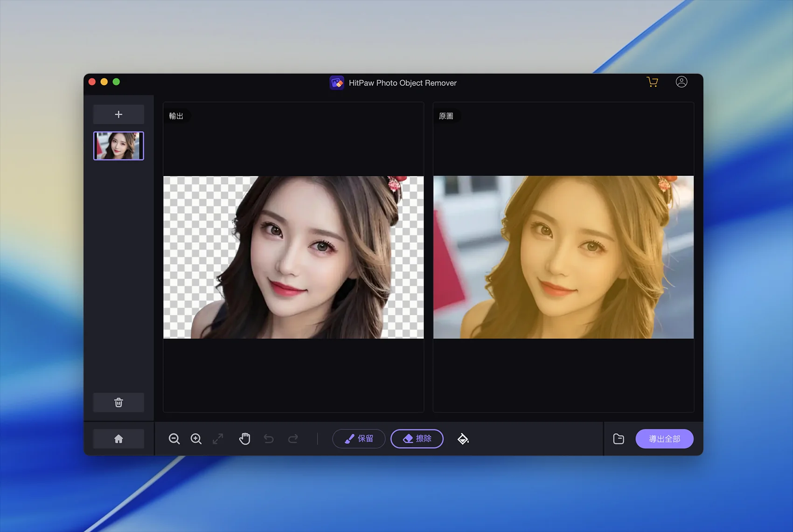The height and width of the screenshot is (532, 793).
Task: Redo the last undone edit
Action: pos(293,439)
